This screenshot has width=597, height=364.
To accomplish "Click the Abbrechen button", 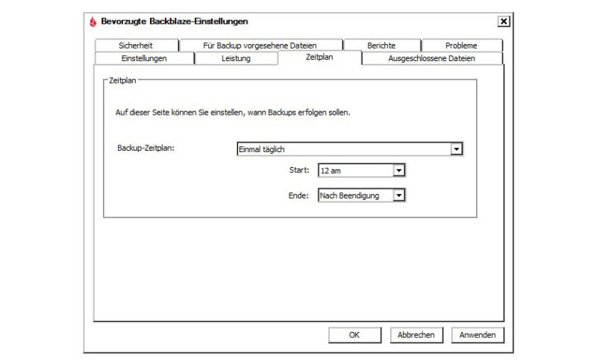I will [416, 335].
